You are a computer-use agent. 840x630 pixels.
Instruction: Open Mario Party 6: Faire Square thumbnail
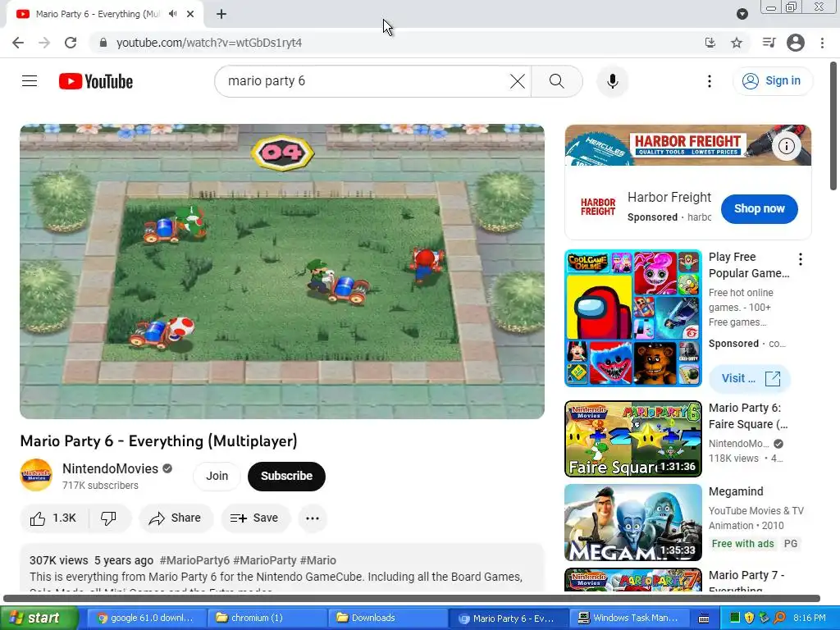pyautogui.click(x=633, y=439)
